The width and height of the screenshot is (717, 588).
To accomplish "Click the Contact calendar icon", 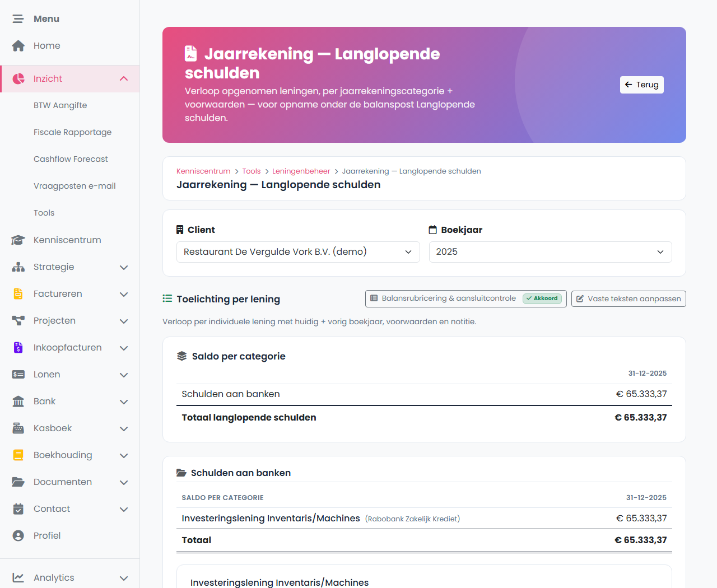I will 18,509.
